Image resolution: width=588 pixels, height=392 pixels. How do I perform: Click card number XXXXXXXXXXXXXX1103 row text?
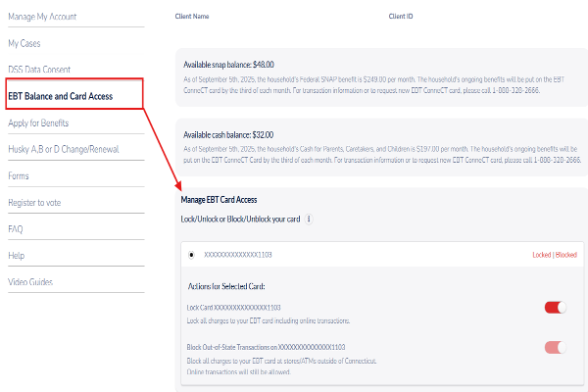(x=238, y=255)
